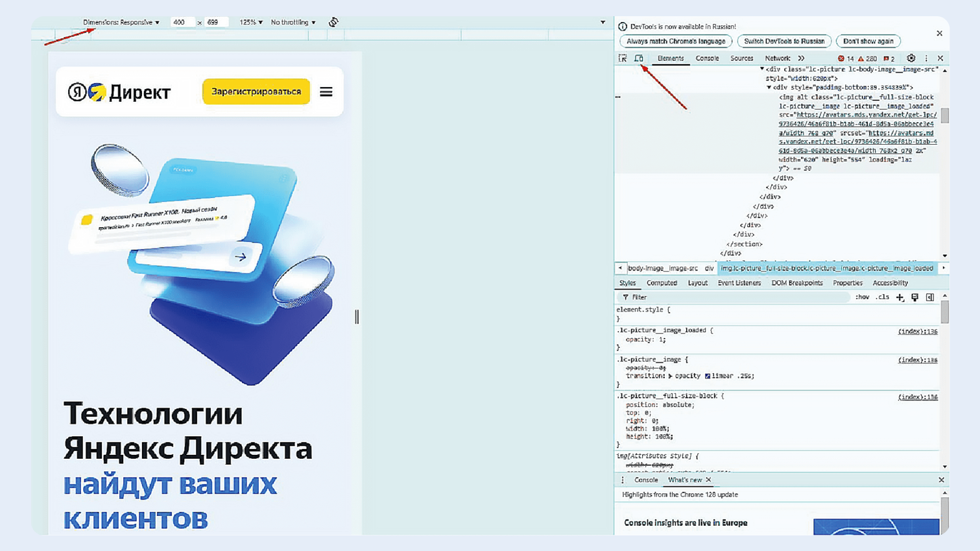Collapse the lc-picture div node
The height and width of the screenshot is (551, 980).
762,69
